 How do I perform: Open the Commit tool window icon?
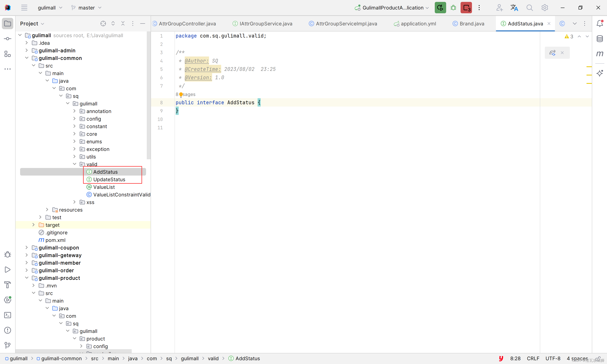click(8, 39)
